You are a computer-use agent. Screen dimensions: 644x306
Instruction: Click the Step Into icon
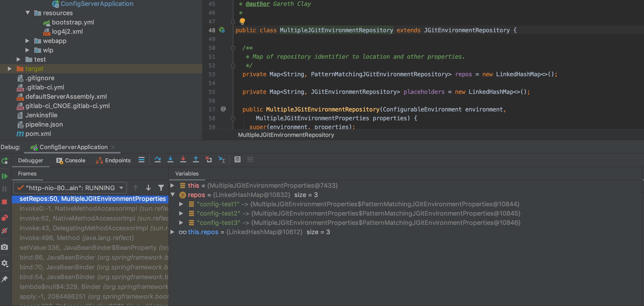[x=170, y=159]
